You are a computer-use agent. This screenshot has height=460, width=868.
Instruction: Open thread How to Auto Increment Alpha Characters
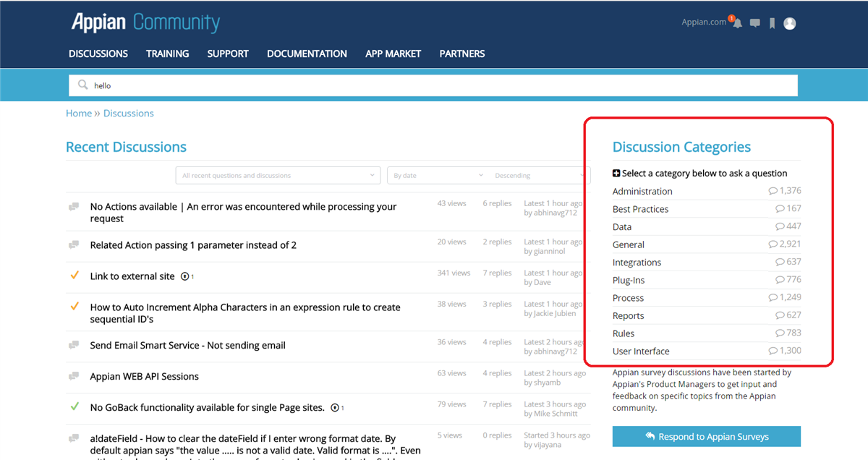pos(245,313)
